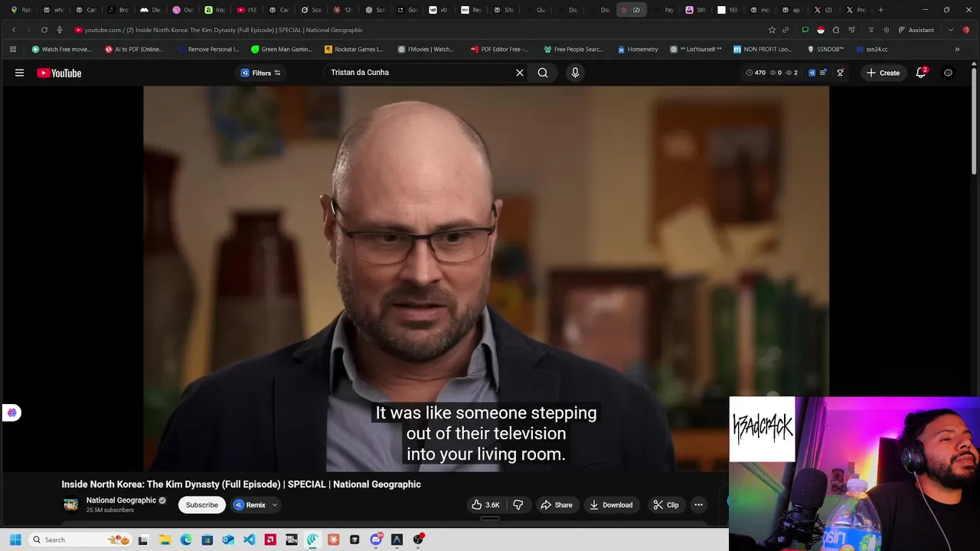
Task: Open 'NON PROFIT Loo...' bookmark
Action: coord(763,49)
